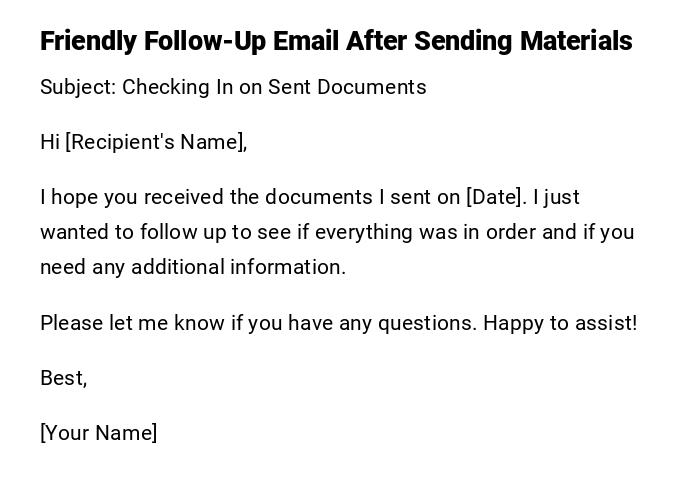The height and width of the screenshot is (495, 700).
Task: Click the word 'Subject:' label
Action: 78,87
